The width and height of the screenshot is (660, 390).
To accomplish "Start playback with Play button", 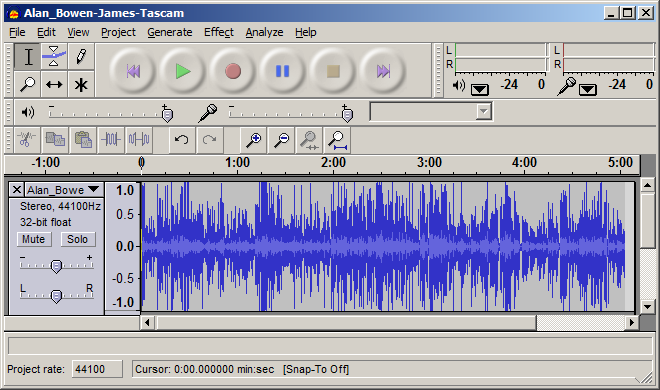I will 183,71.
